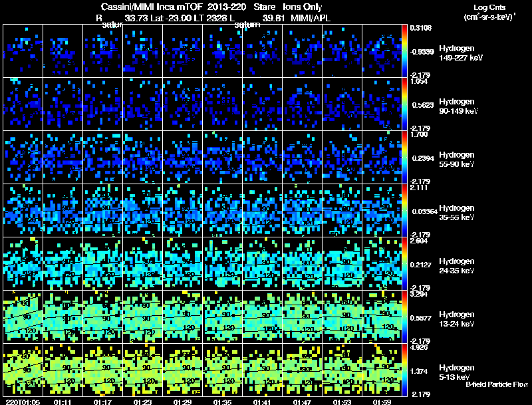Click the MIMI/APL credit text
532x405 pixels.
(311, 18)
